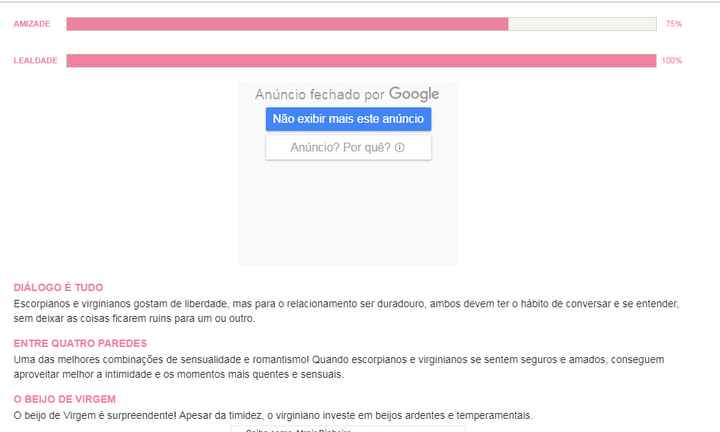Select the 'AMIZADE' label
This screenshot has height=432, width=720.
pyautogui.click(x=32, y=24)
